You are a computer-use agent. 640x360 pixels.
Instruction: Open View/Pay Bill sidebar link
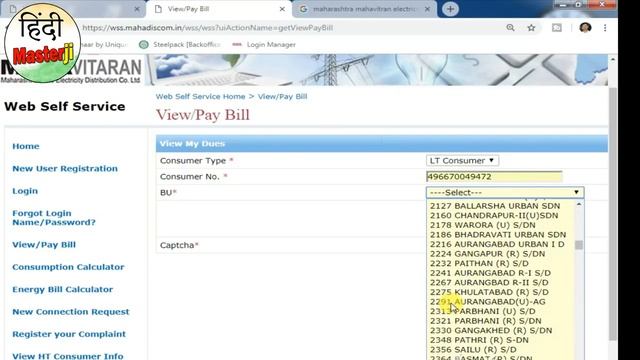point(44,245)
